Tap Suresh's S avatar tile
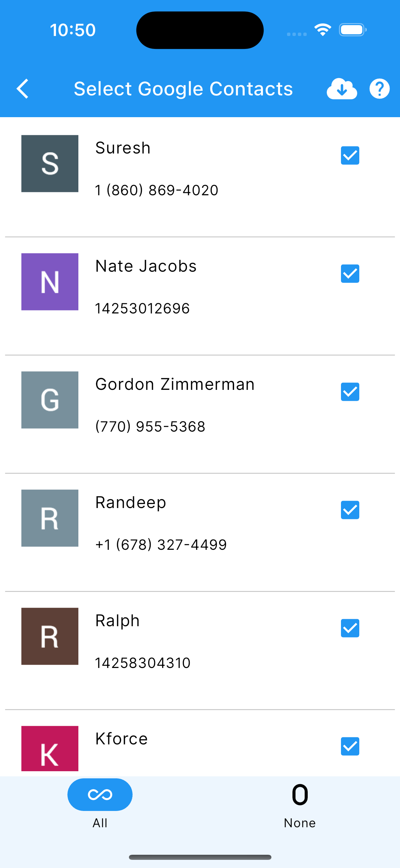400x868 pixels. 50,164
